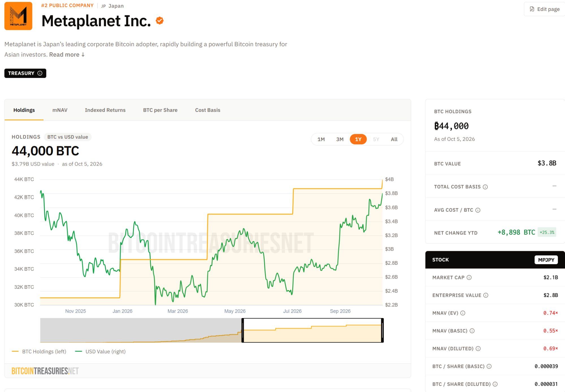This screenshot has height=392, width=565.
Task: Click the MPJPY stock ticker badge
Action: [x=546, y=260]
